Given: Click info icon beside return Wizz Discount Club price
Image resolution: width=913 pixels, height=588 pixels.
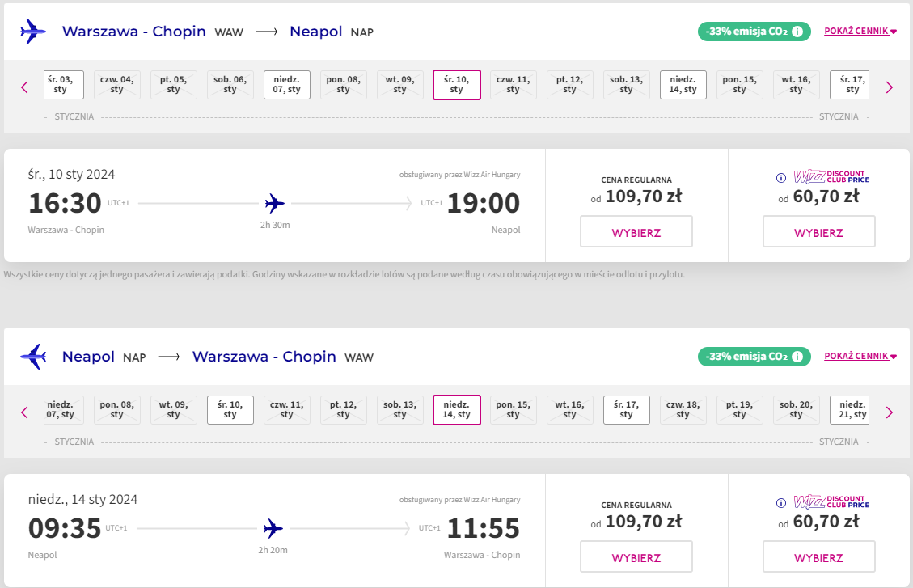Looking at the screenshot, I should click(x=781, y=503).
